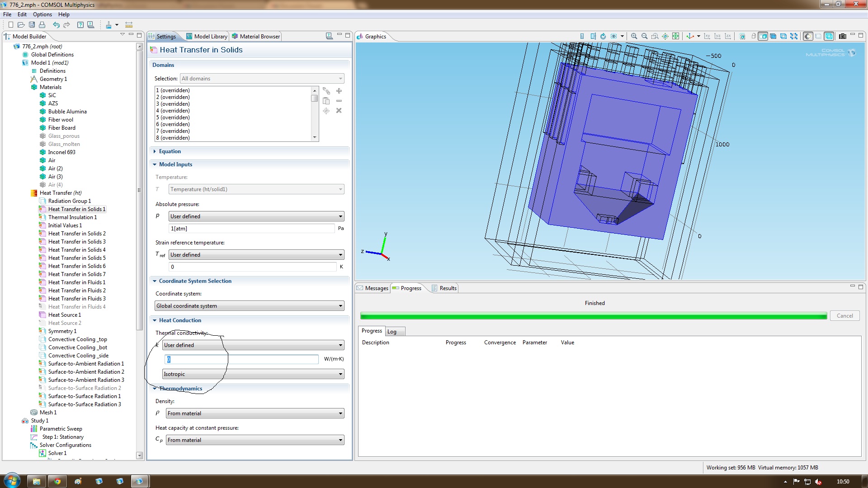The image size is (868, 488).
Task: Undo the last action
Action: click(56, 25)
